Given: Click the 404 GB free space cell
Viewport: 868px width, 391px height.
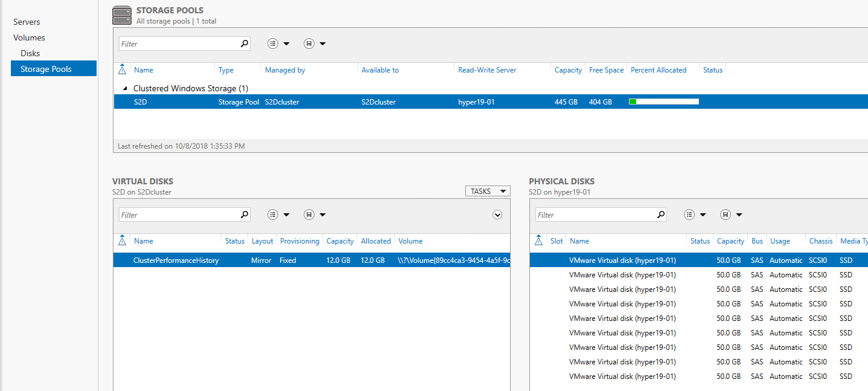Looking at the screenshot, I should click(x=601, y=102).
